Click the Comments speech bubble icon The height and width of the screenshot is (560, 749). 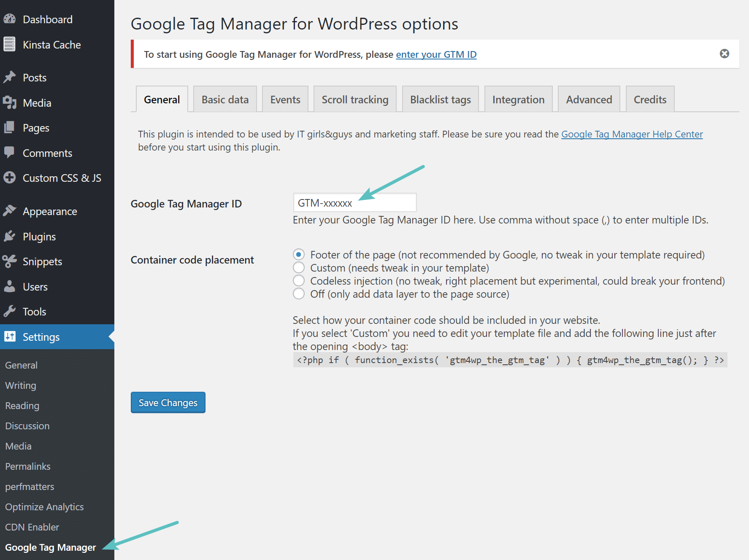click(9, 153)
